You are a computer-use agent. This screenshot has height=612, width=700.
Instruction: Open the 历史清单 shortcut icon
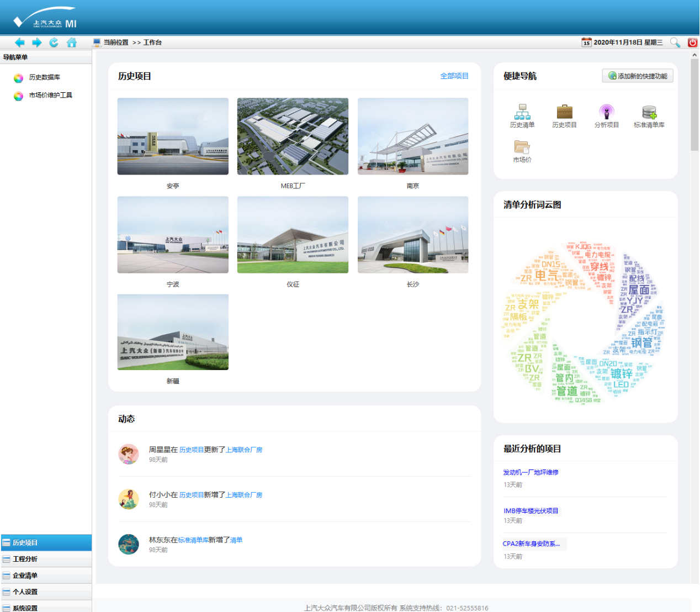pos(522,112)
